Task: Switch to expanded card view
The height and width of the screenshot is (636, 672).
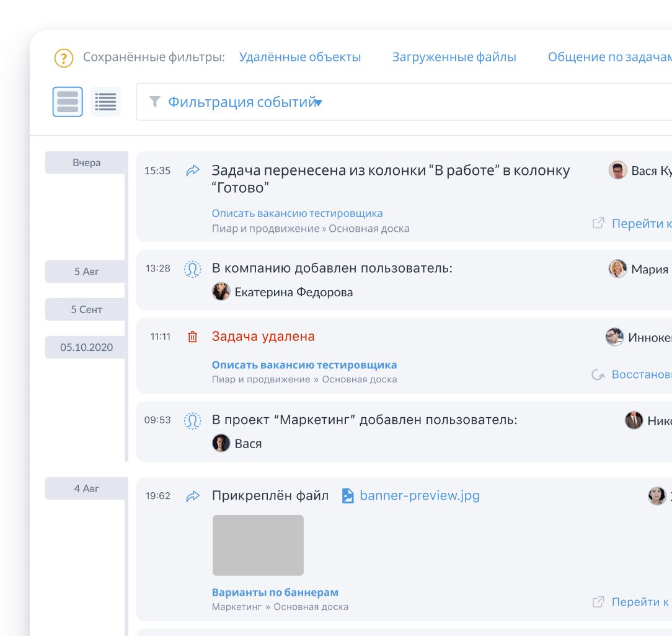Action: 68,102
